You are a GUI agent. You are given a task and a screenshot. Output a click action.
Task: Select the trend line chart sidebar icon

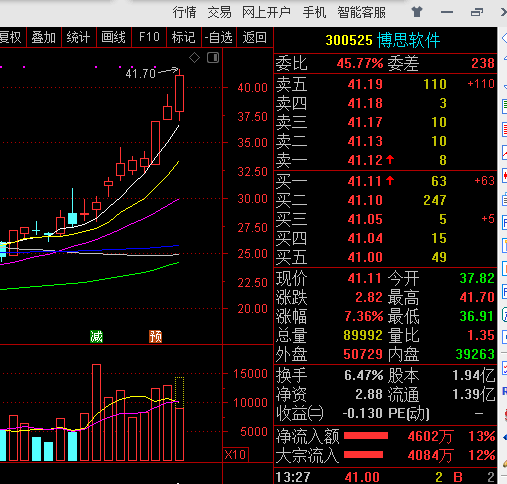[504, 152]
